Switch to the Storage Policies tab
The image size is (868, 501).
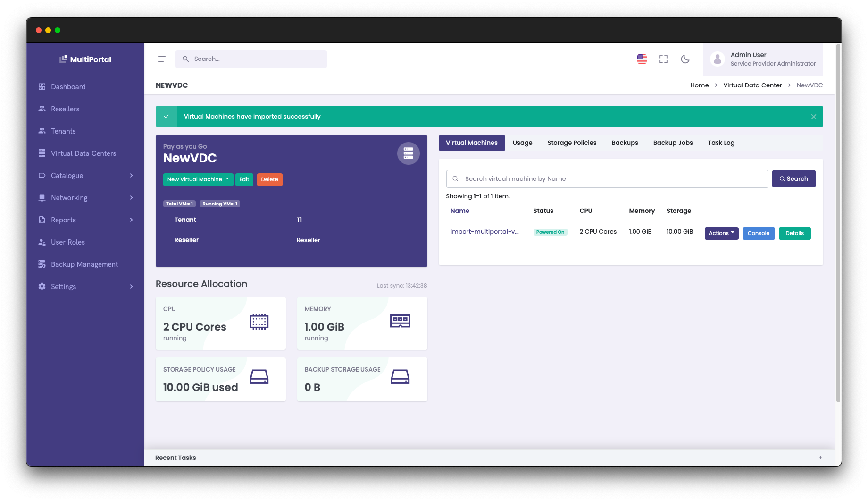tap(572, 143)
